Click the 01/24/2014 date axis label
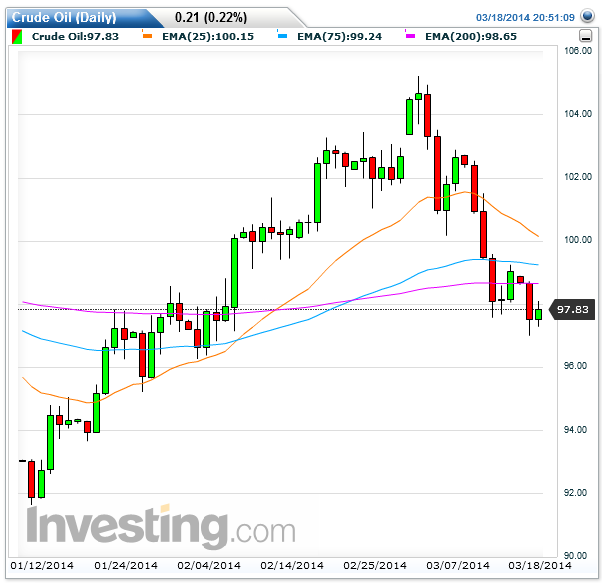 coord(126,566)
